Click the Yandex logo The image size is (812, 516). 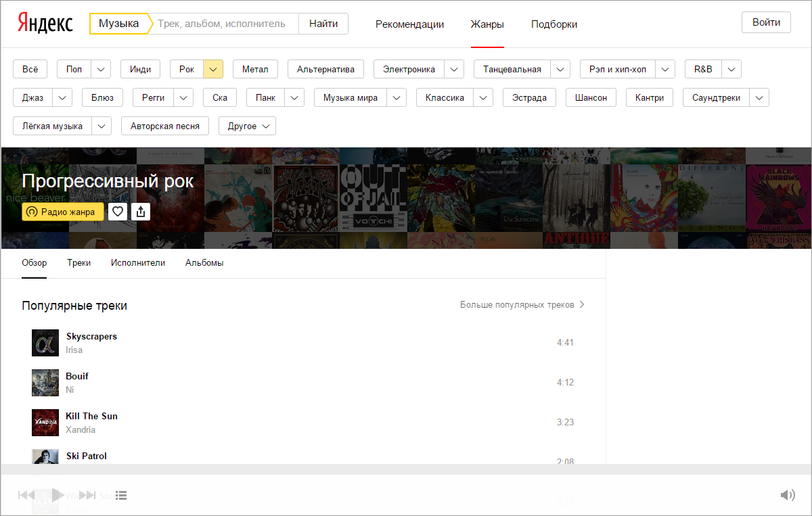coord(45,22)
